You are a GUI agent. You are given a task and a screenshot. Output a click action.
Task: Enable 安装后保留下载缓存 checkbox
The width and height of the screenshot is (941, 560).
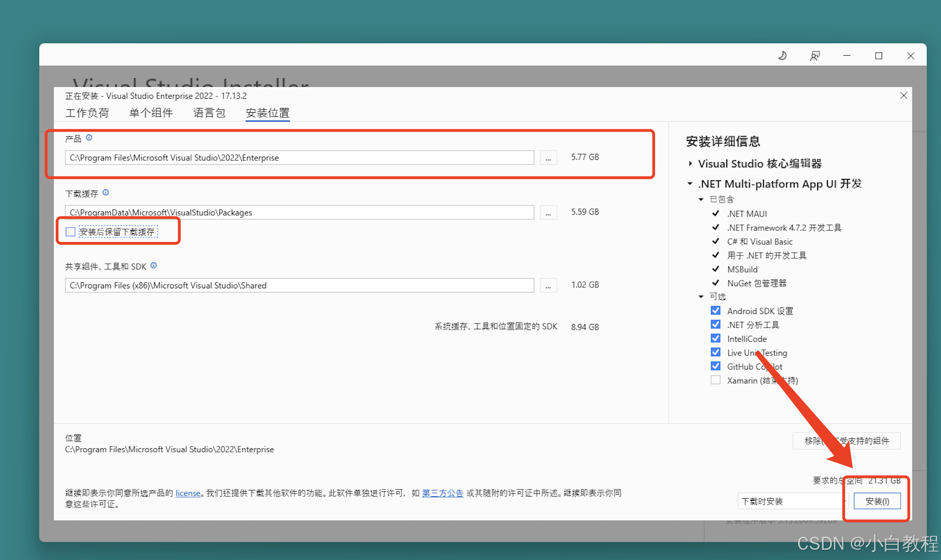(x=70, y=232)
